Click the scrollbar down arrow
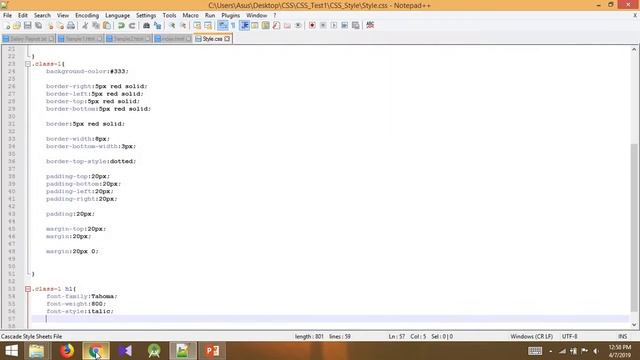The width and height of the screenshot is (640, 360). click(634, 325)
